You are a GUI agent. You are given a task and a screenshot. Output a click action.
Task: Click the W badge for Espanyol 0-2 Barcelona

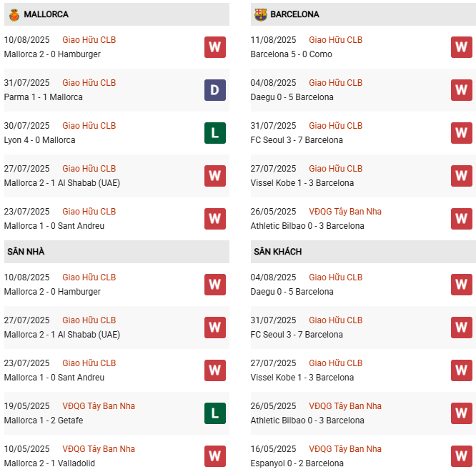tap(461, 456)
